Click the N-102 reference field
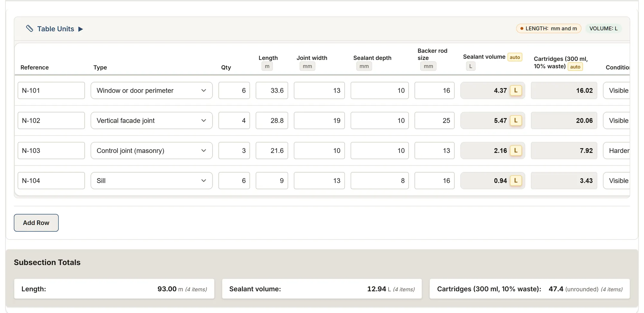The height and width of the screenshot is (313, 644). 51,120
